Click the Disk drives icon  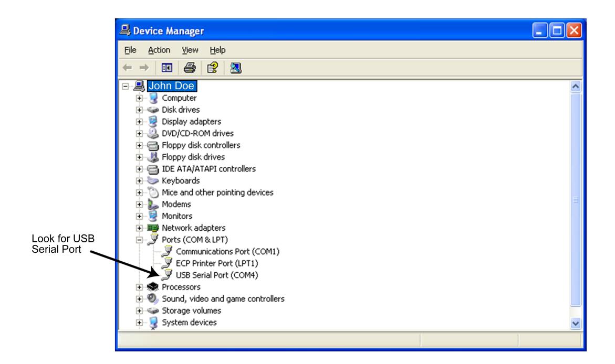click(x=153, y=110)
